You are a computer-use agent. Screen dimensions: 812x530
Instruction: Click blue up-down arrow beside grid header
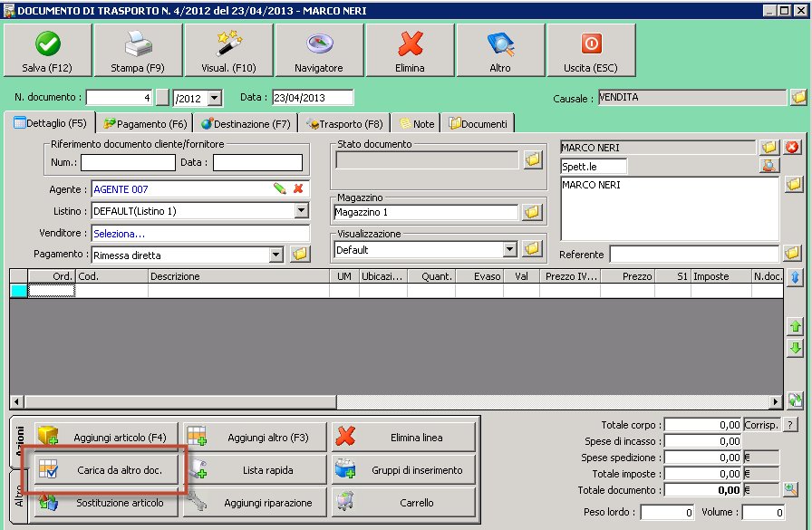pyautogui.click(x=795, y=277)
